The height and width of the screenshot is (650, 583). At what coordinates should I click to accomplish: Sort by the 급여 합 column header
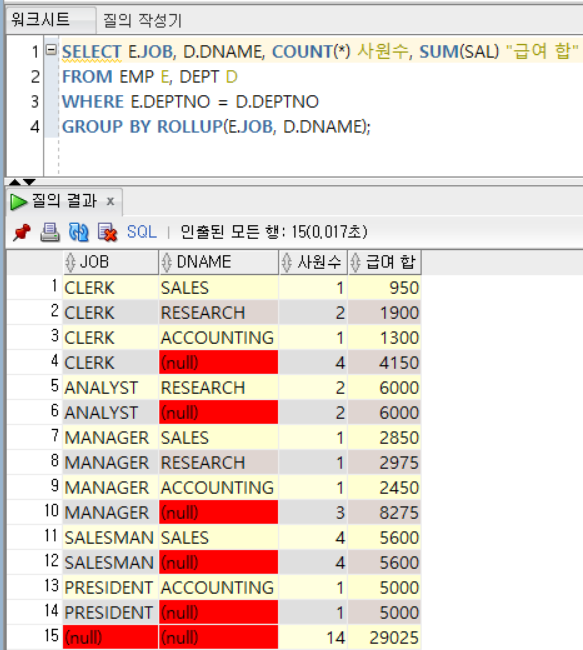[x=385, y=262]
